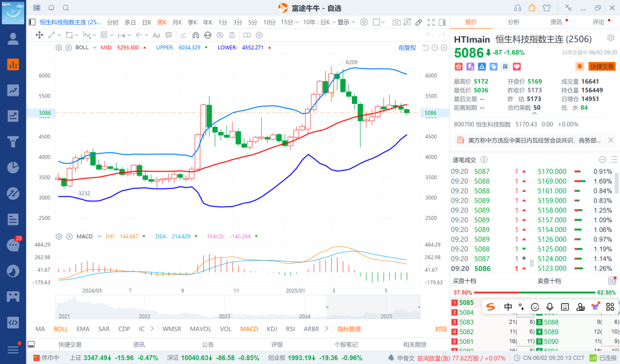Open the chat messages icon with 20 badge
Image resolution: width=620 pixels, height=364 pixels.
point(13,245)
